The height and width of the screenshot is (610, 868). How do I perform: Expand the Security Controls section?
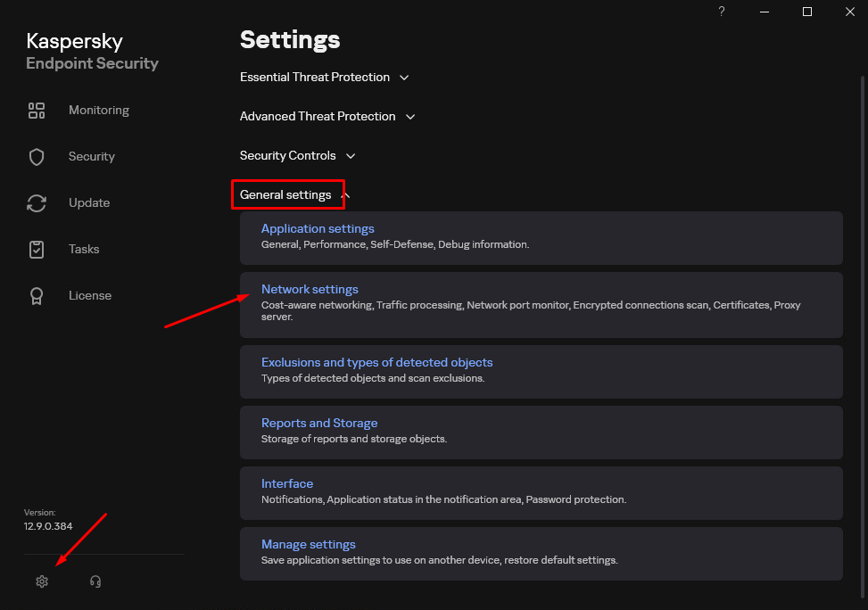297,156
